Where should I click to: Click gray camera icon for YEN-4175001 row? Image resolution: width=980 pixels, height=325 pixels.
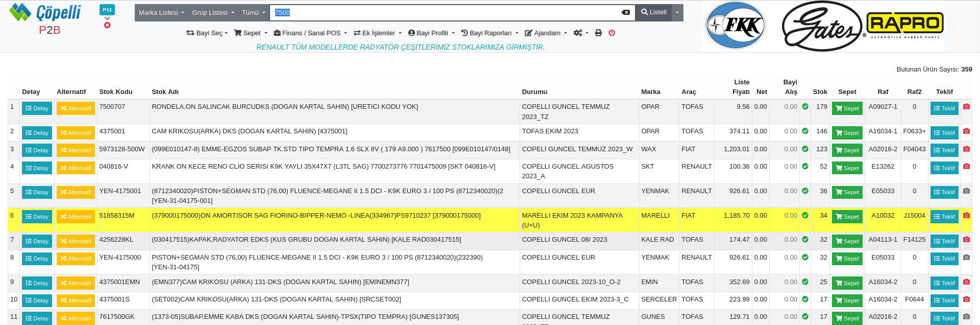[966, 191]
